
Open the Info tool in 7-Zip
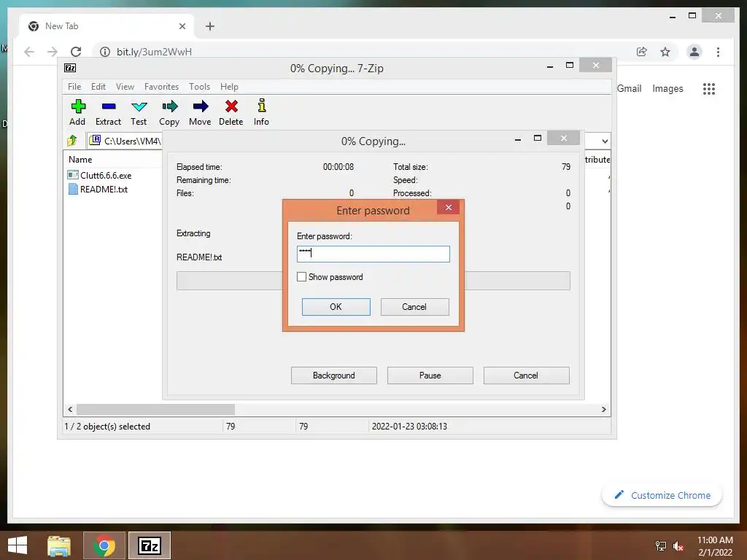coord(261,112)
